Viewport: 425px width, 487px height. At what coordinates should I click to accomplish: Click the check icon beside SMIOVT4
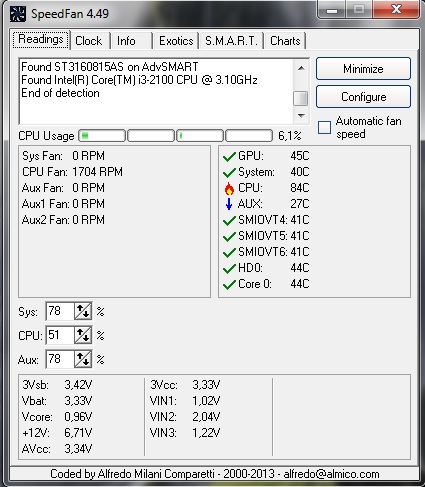tap(229, 220)
